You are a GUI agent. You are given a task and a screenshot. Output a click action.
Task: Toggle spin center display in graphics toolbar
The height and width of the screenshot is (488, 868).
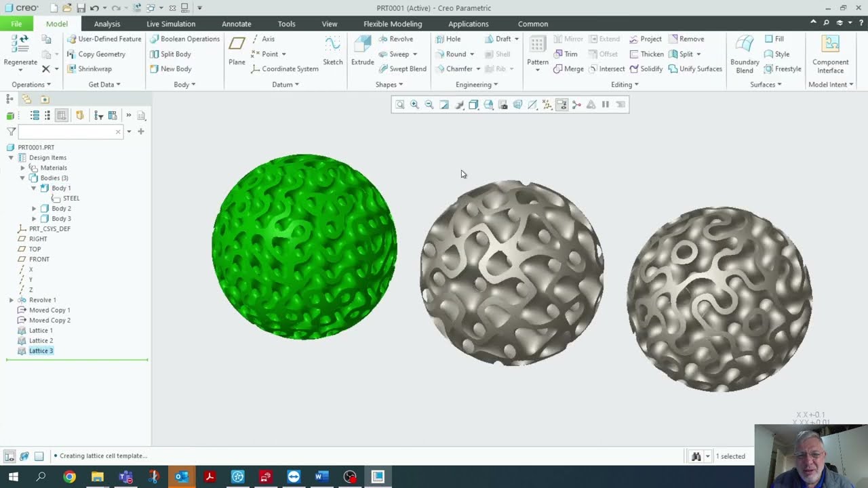click(576, 104)
